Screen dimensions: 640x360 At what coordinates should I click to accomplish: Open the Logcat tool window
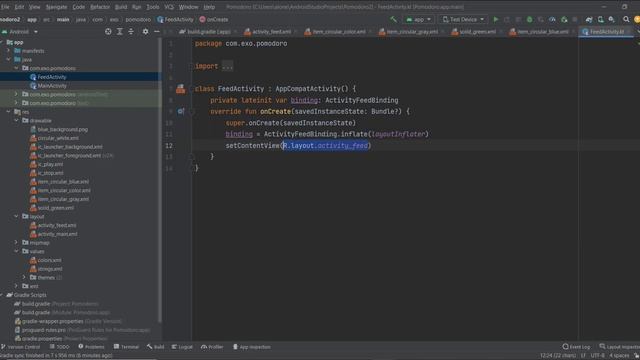pyautogui.click(x=182, y=347)
